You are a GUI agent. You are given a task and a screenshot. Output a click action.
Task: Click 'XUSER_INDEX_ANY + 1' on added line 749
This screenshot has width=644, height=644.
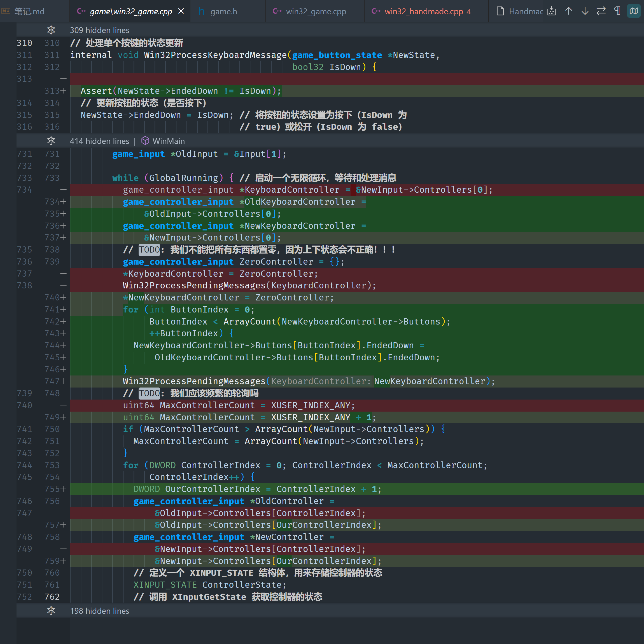[321, 417]
